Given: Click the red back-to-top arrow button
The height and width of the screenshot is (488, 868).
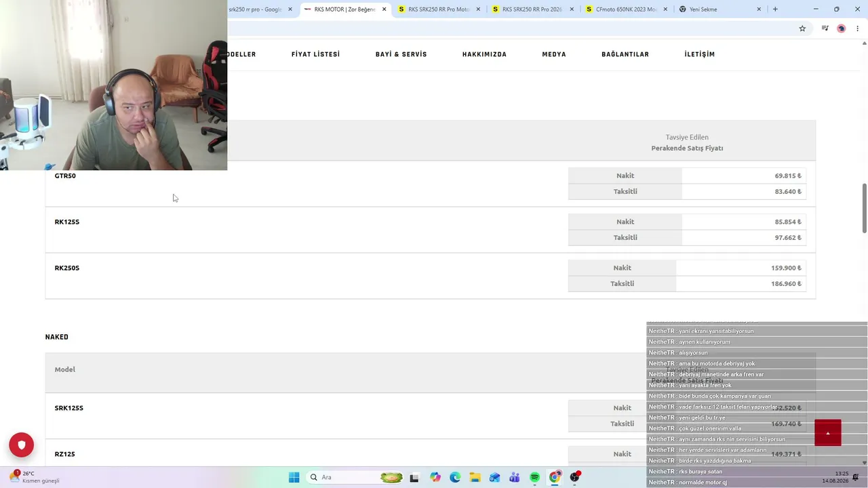Looking at the screenshot, I should click(827, 433).
